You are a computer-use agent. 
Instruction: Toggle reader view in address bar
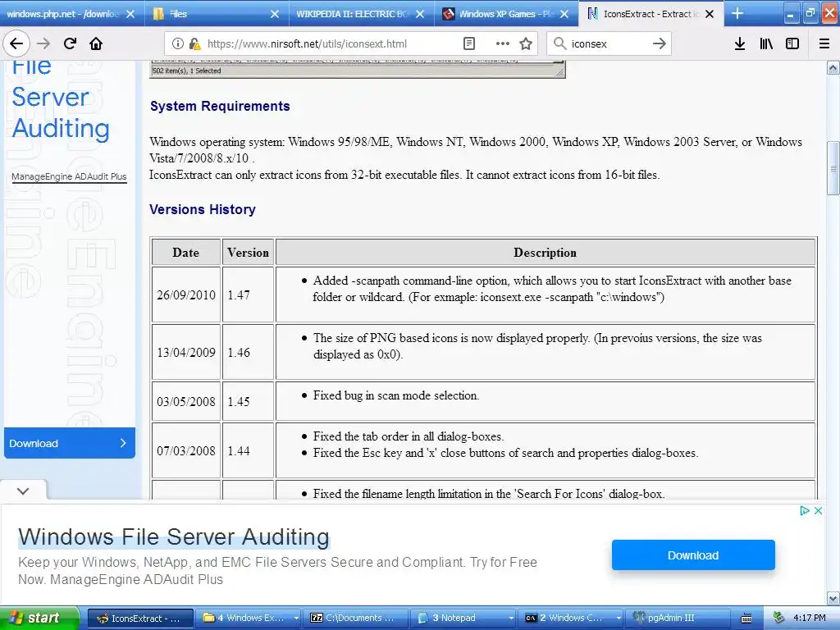click(x=468, y=43)
